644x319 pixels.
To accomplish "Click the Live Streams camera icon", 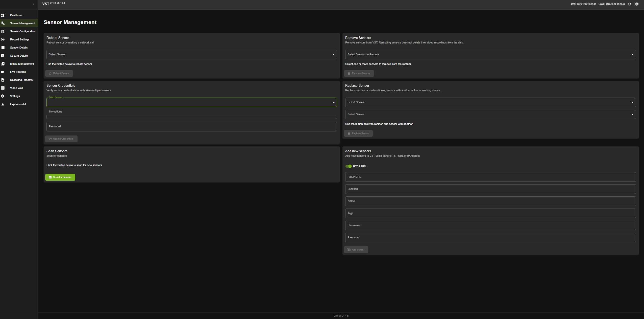I will 3,72.
